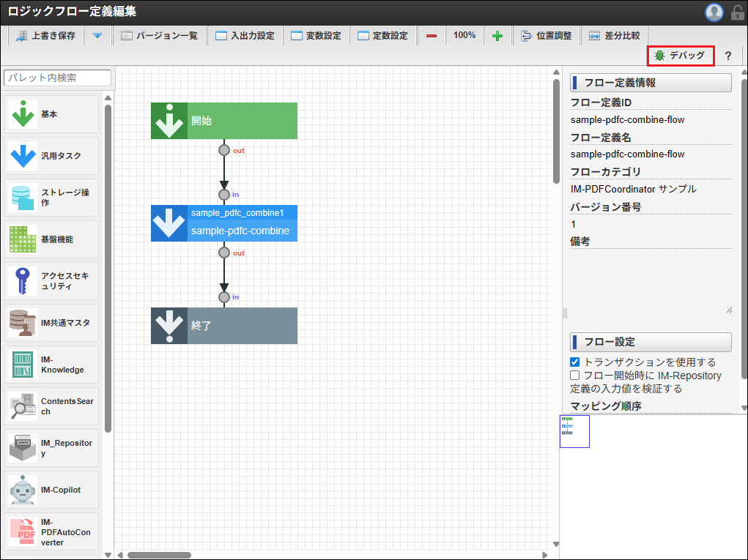Open the IM共通マスタ palette category
The image size is (748, 560).
[x=51, y=323]
